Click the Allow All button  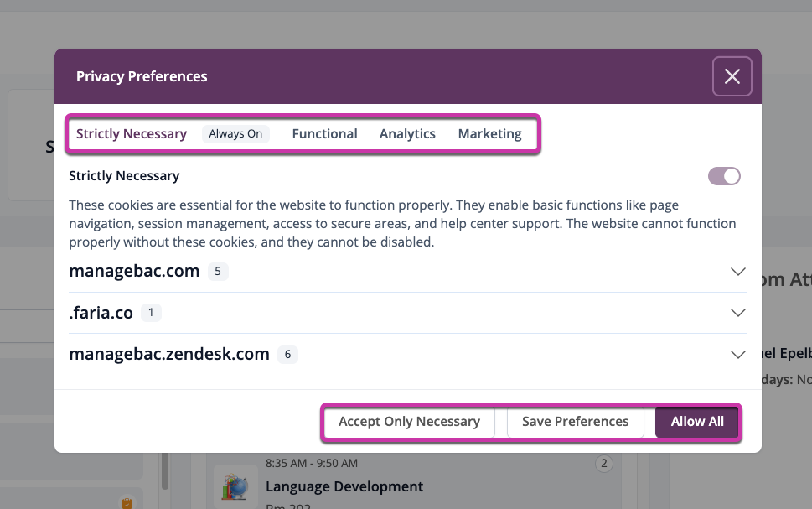(x=697, y=422)
